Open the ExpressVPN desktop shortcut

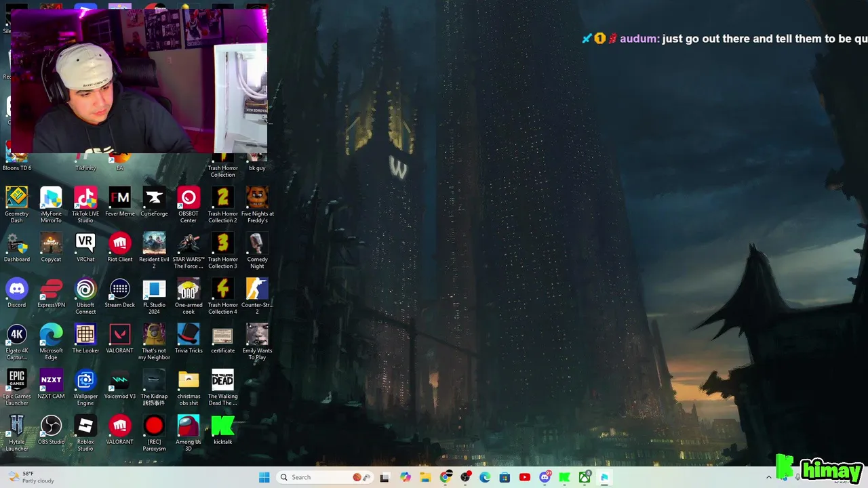51,293
